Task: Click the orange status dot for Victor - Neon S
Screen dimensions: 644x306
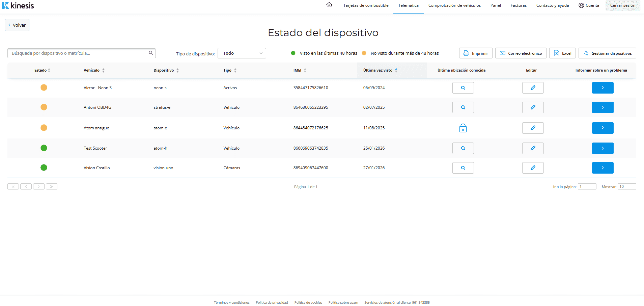Action: (x=44, y=88)
